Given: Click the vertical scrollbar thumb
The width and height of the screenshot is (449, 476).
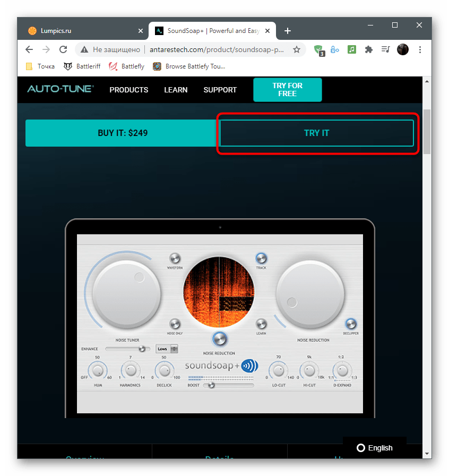Looking at the screenshot, I should pos(427,132).
